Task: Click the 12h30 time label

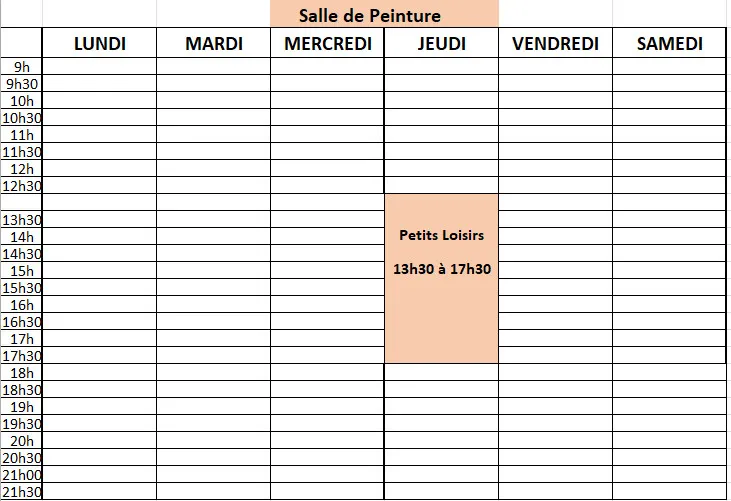Action: [21, 186]
